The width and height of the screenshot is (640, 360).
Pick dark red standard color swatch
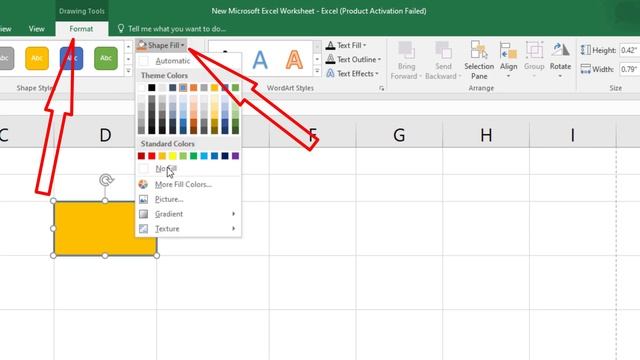click(x=141, y=156)
